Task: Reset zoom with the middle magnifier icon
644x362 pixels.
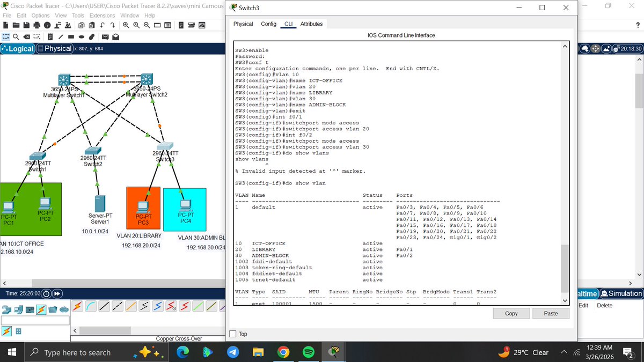Action: point(136,25)
